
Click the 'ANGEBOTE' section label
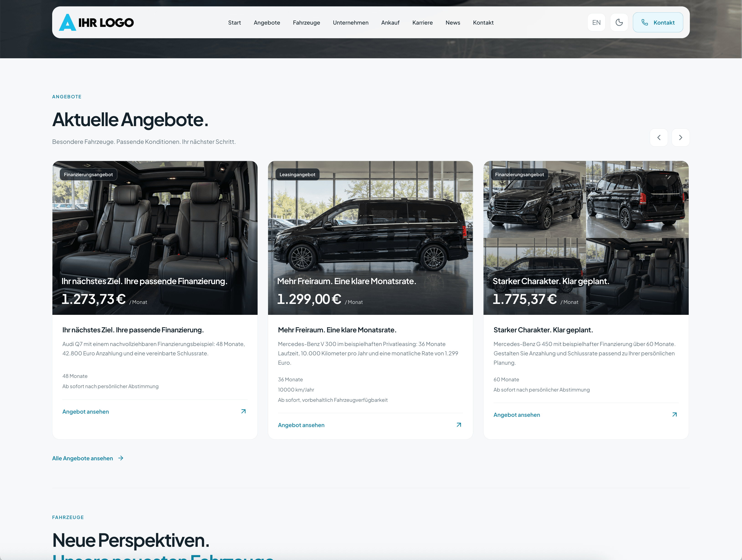[67, 97]
